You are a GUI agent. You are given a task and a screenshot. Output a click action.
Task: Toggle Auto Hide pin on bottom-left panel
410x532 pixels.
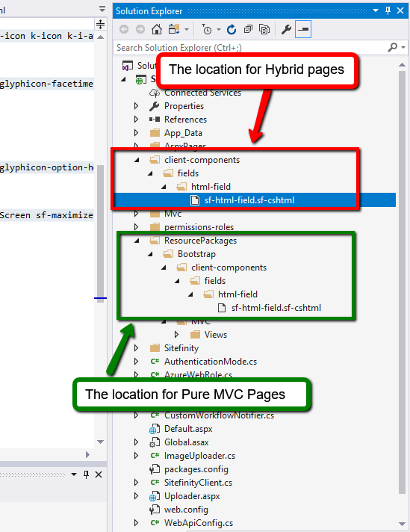tap(86, 474)
